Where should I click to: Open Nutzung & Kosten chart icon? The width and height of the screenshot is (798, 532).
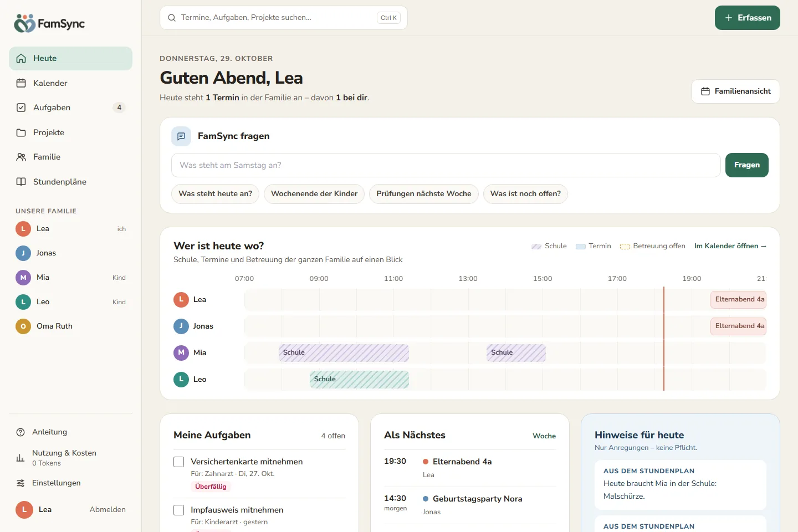(x=21, y=458)
